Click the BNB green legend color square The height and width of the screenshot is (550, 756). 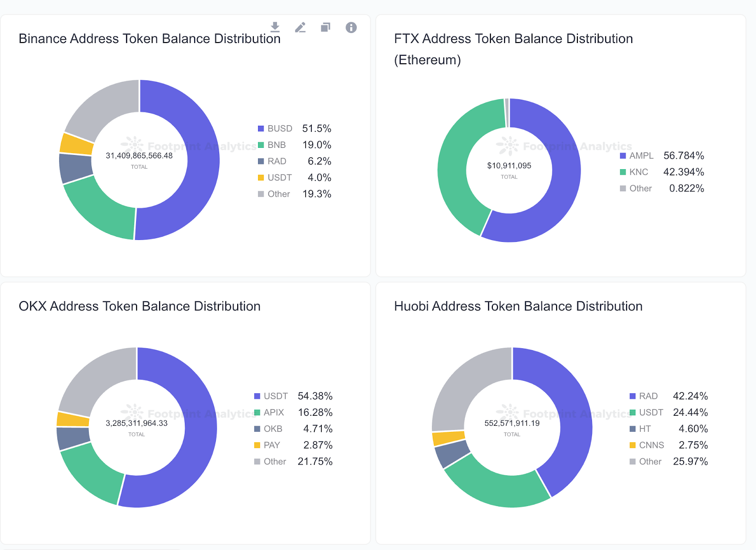coord(261,145)
